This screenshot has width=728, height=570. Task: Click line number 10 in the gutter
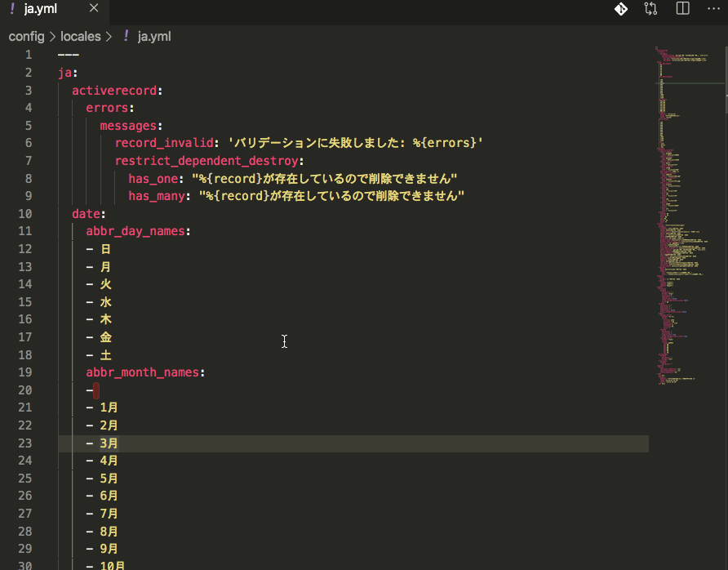(x=25, y=214)
